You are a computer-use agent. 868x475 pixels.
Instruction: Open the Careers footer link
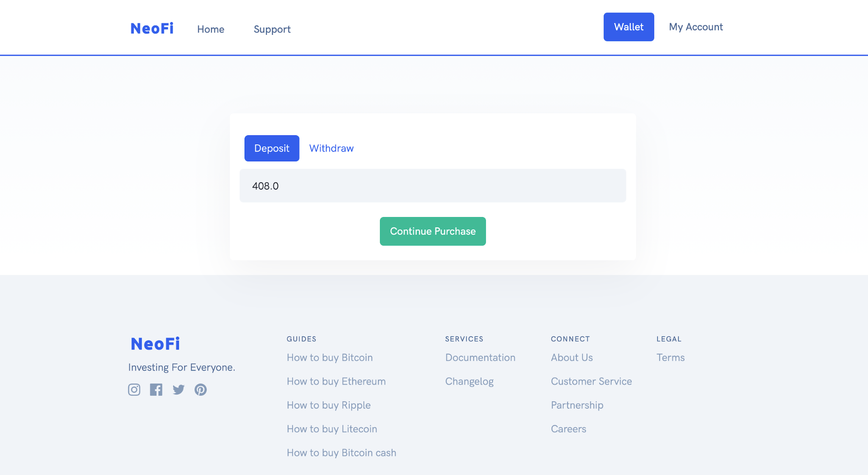coord(568,429)
